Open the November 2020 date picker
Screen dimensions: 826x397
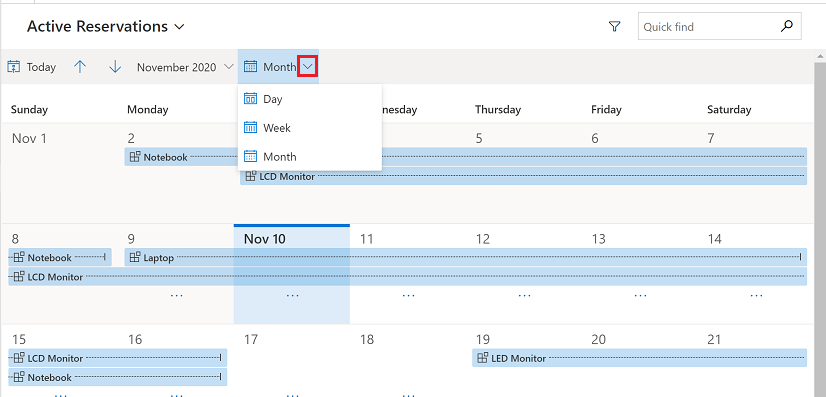click(185, 67)
